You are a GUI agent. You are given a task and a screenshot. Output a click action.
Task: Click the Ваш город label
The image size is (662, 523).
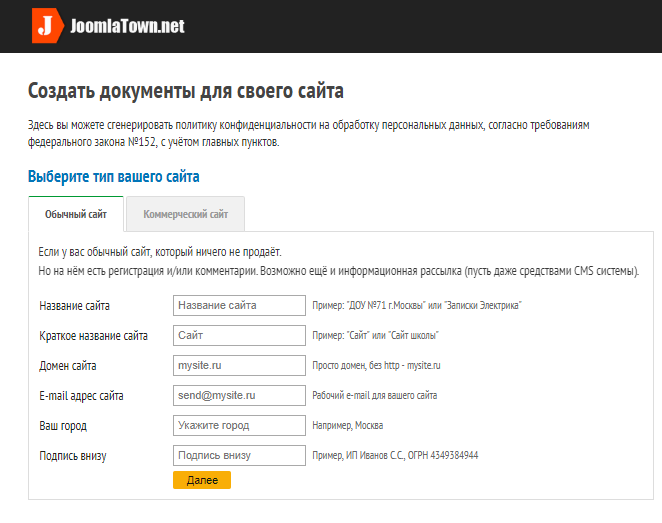click(x=63, y=426)
